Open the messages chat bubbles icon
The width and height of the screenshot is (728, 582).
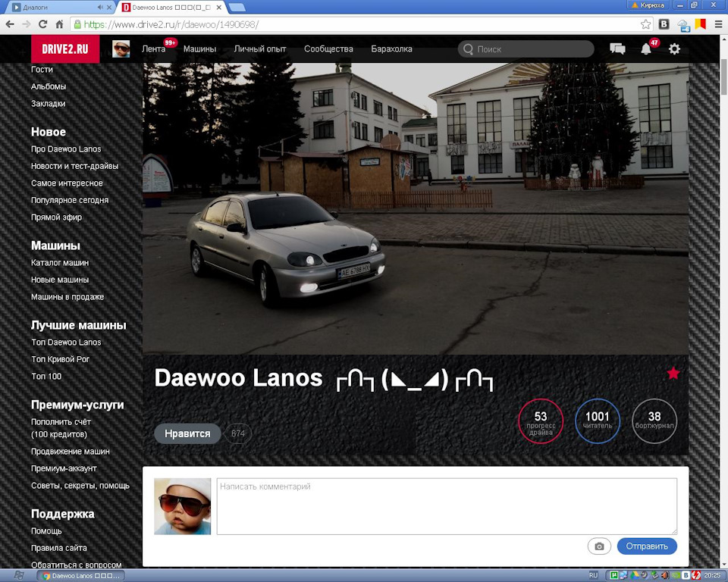[x=617, y=48]
